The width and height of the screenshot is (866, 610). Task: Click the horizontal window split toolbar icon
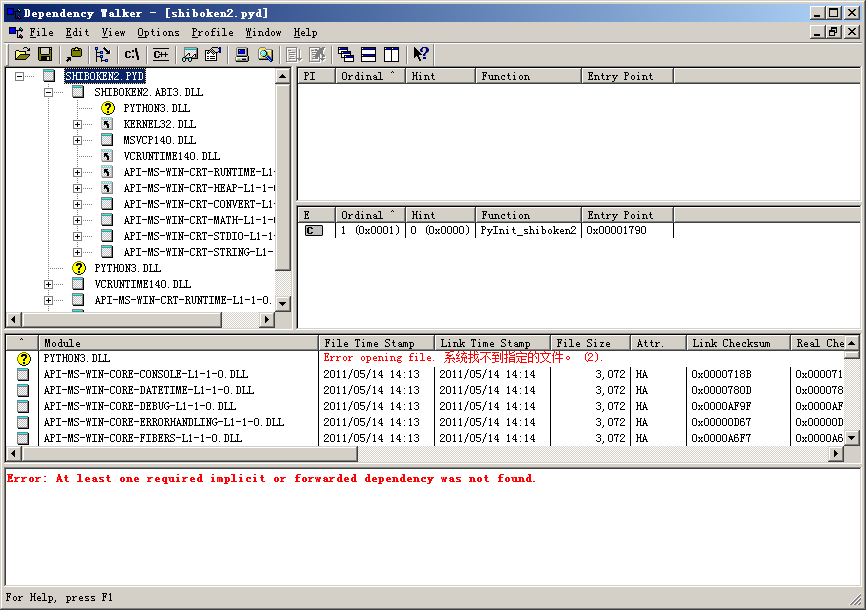coord(367,54)
